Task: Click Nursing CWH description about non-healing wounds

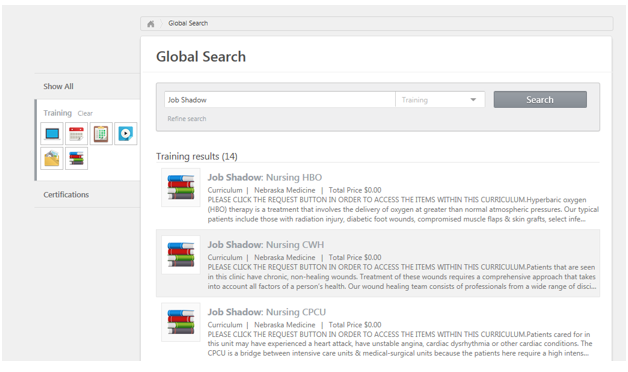Action: 402,277
